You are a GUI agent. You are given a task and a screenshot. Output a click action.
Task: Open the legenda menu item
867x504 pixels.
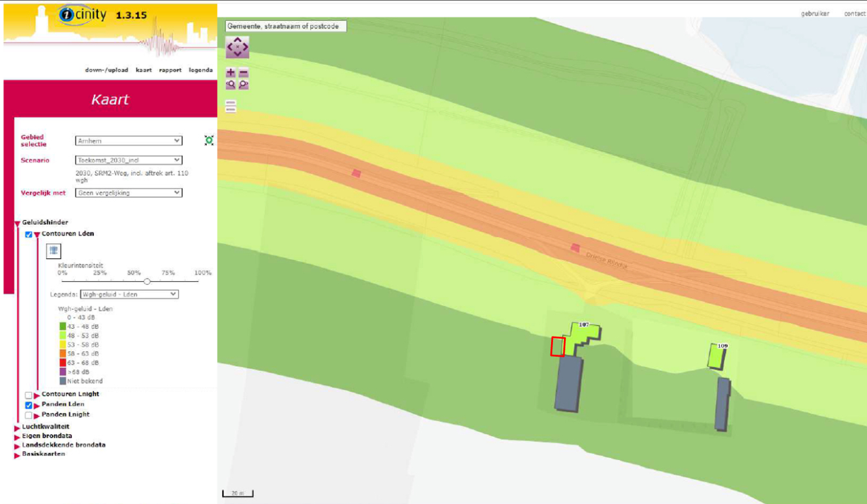pos(201,70)
